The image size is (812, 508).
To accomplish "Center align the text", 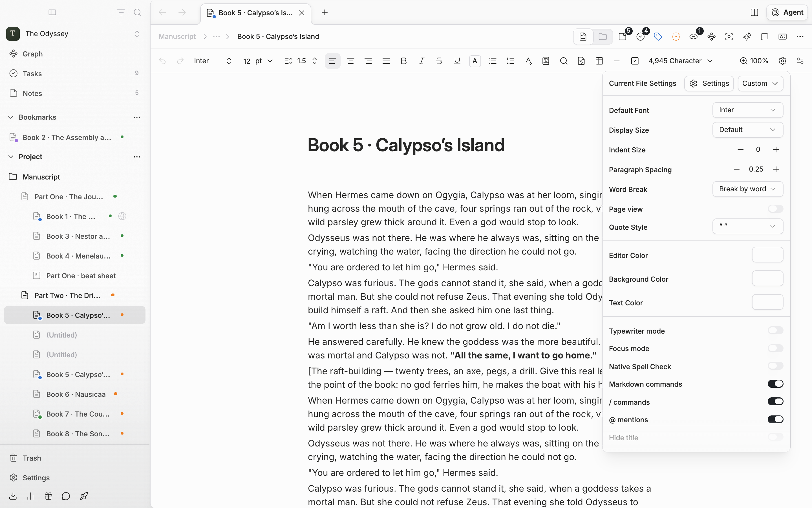I will point(351,61).
